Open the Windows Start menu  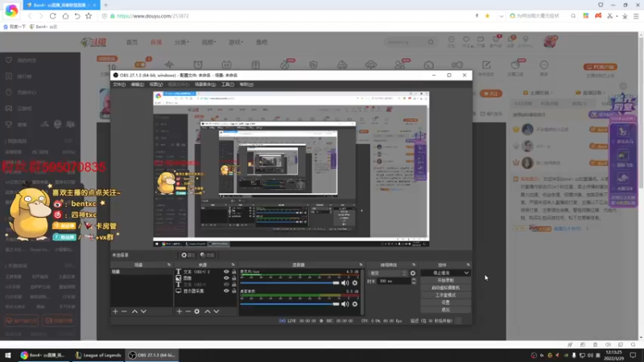click(x=8, y=355)
